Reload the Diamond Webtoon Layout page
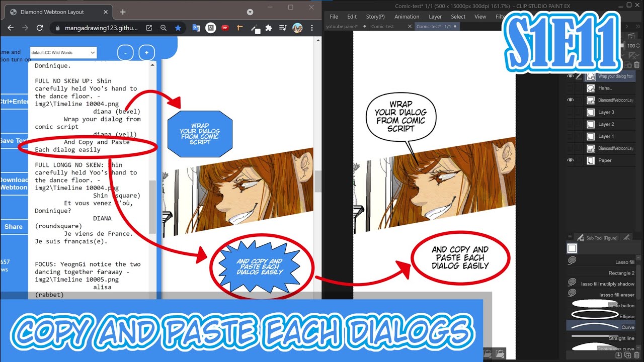The image size is (644, 362). point(40,28)
